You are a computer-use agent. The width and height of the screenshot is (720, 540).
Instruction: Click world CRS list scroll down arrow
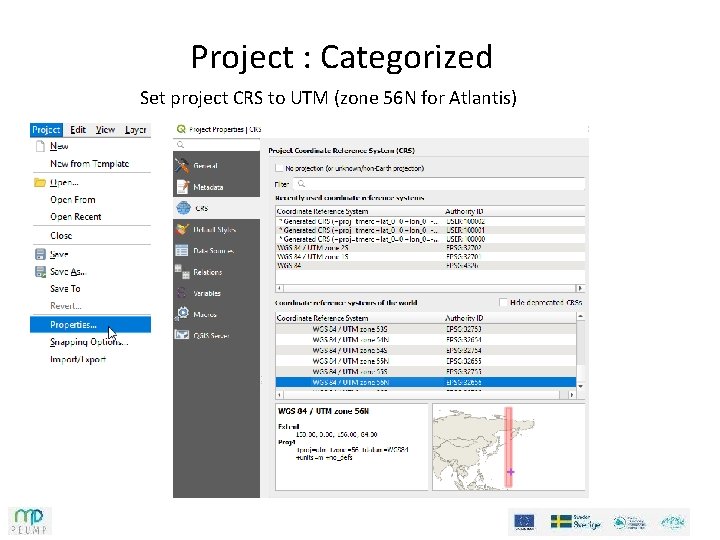(x=580, y=386)
